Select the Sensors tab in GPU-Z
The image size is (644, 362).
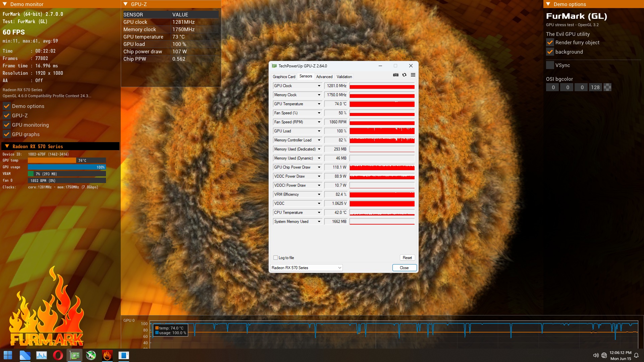[306, 76]
